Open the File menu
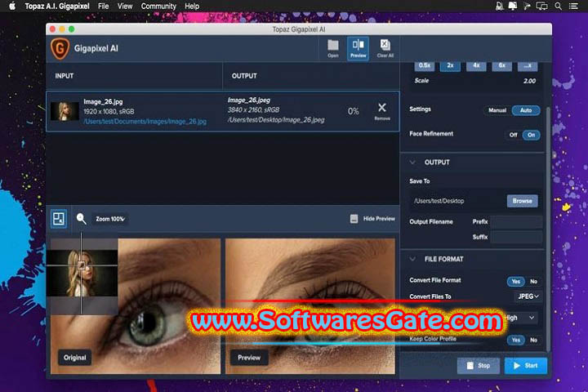 pos(103,6)
